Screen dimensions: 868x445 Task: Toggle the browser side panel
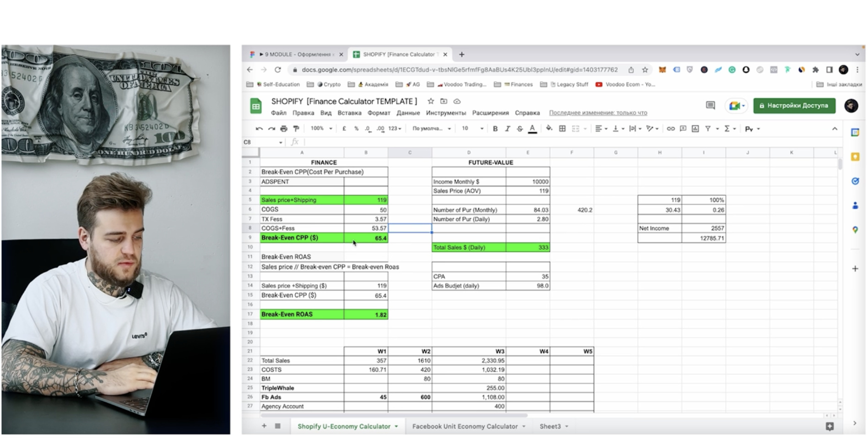829,70
